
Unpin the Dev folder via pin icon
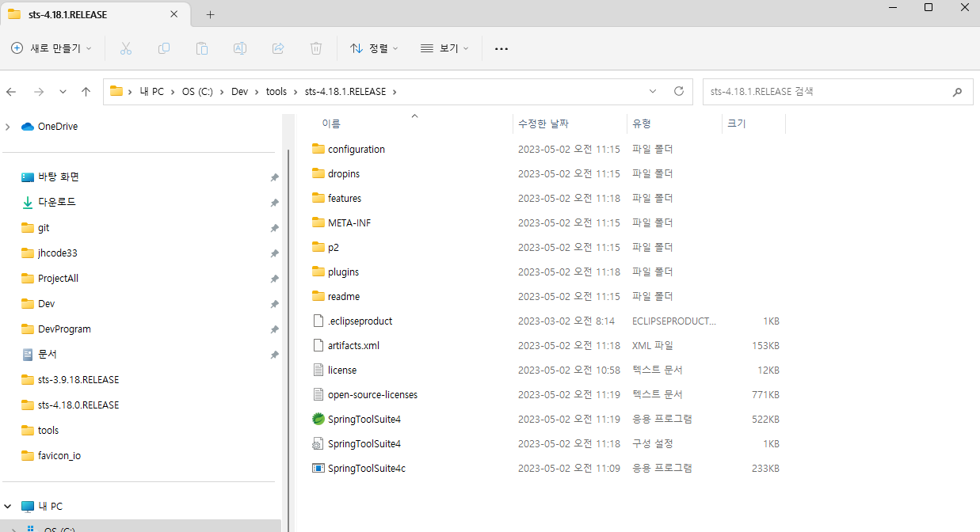click(x=274, y=304)
